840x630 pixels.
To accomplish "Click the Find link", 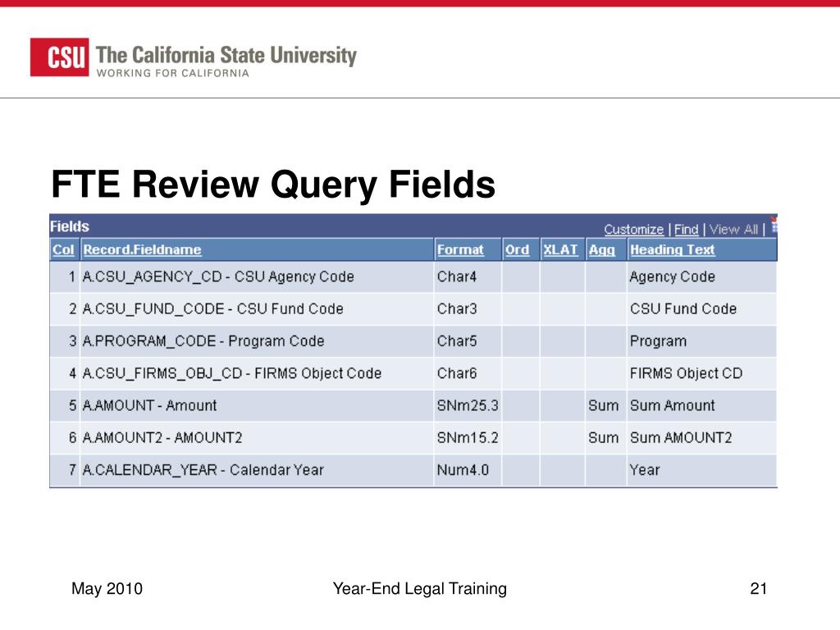I will 687,230.
